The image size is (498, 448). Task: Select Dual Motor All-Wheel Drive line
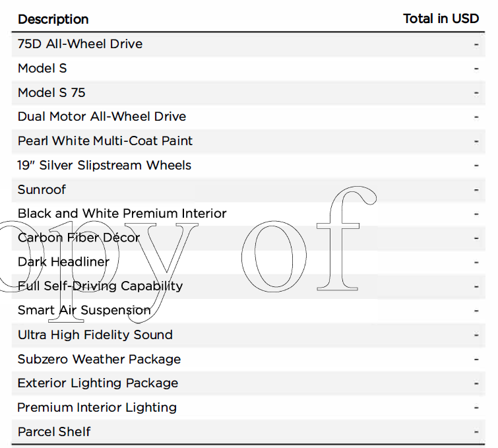(x=249, y=117)
